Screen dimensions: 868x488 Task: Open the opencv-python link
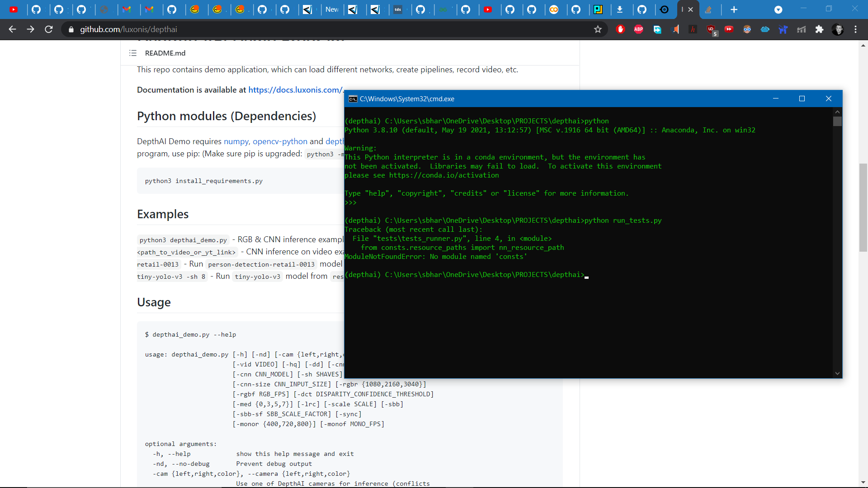tap(280, 141)
